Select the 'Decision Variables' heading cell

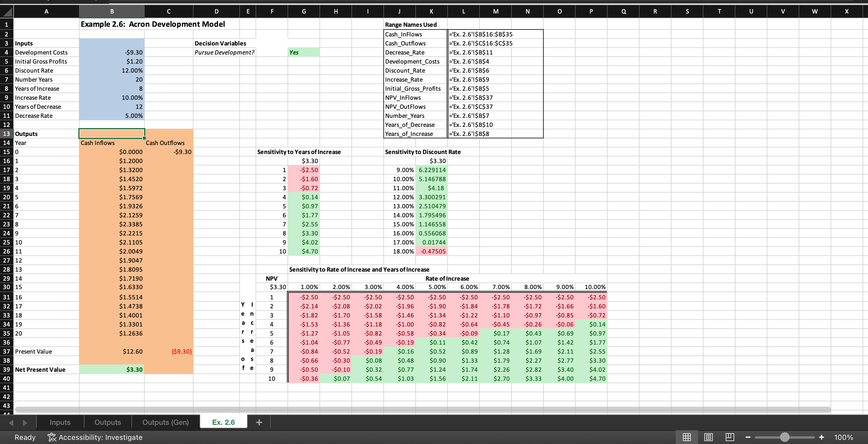point(220,43)
